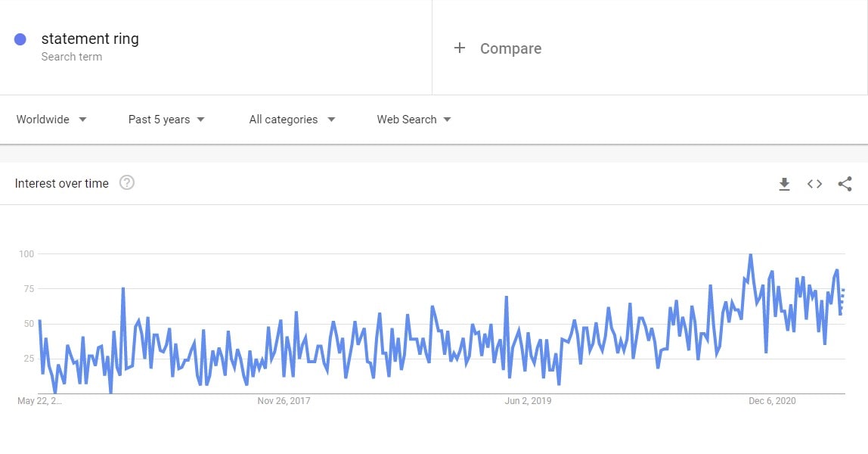Image resolution: width=868 pixels, height=454 pixels.
Task: Open the All categories dropdown
Action: click(x=293, y=120)
